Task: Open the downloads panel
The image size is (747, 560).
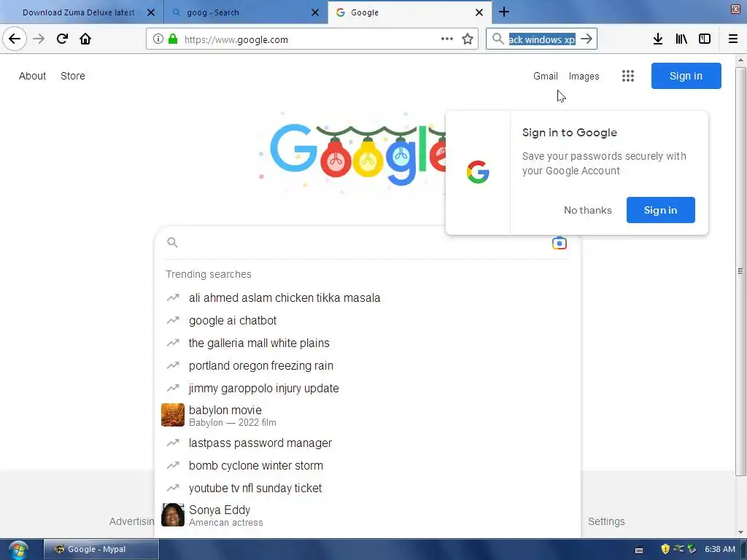Action: pyautogui.click(x=658, y=39)
